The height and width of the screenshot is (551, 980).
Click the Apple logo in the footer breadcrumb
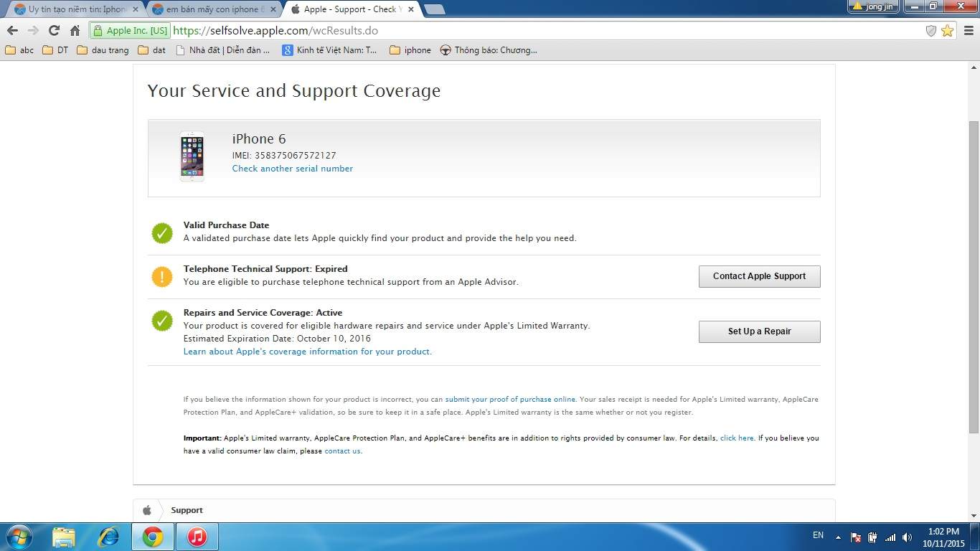147,510
